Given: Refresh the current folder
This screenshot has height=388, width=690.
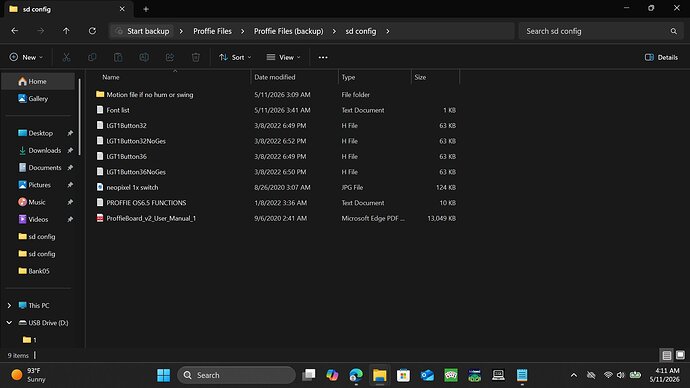Looking at the screenshot, I should click(92, 31).
